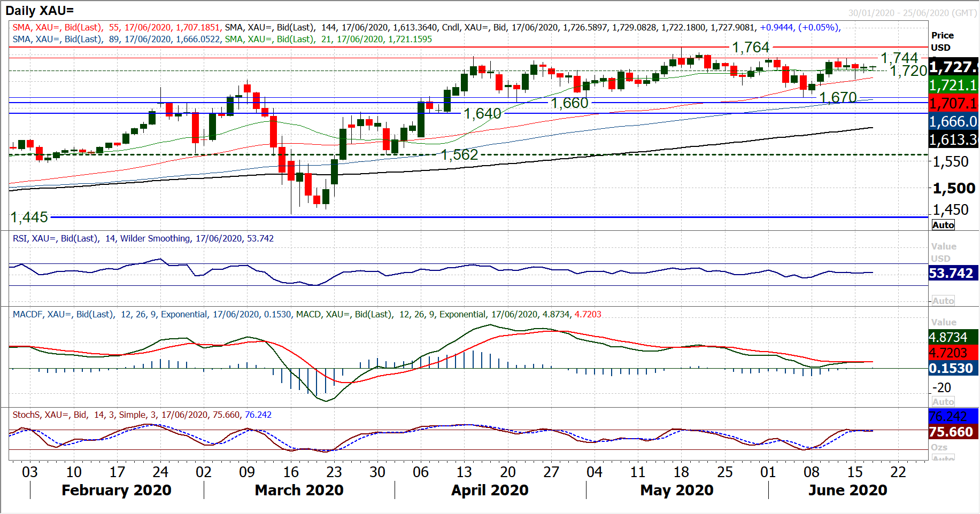Click the Auto button in the MACD panel
This screenshot has width=980, height=514.
tap(943, 402)
